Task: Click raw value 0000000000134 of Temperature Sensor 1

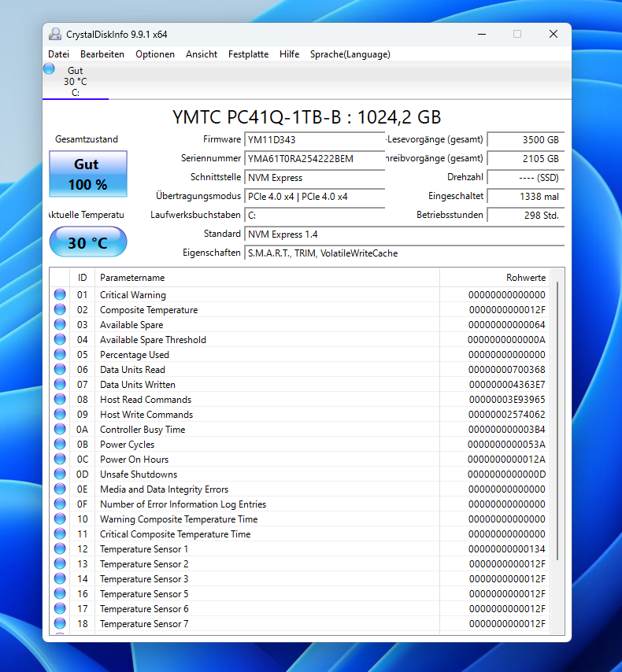Action: coord(506,549)
